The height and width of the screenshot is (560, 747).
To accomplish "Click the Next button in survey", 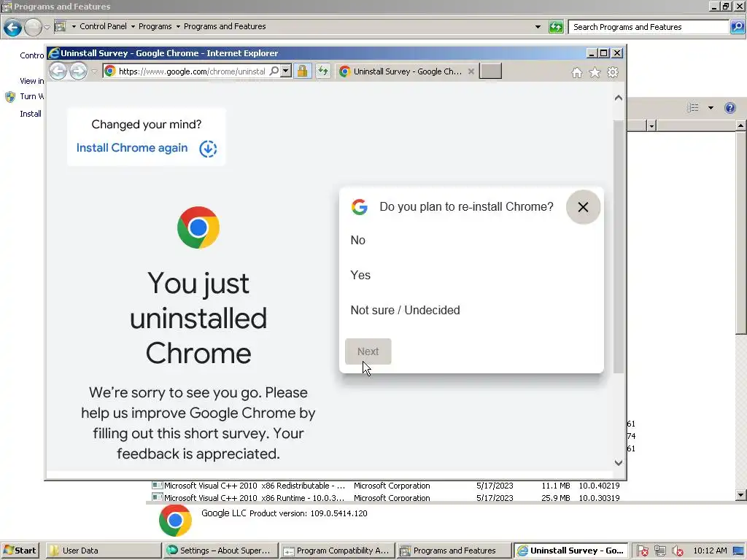I will coord(368,351).
